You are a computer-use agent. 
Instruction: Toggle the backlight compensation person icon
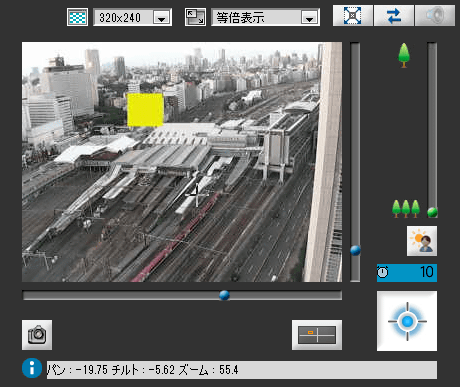coord(422,241)
